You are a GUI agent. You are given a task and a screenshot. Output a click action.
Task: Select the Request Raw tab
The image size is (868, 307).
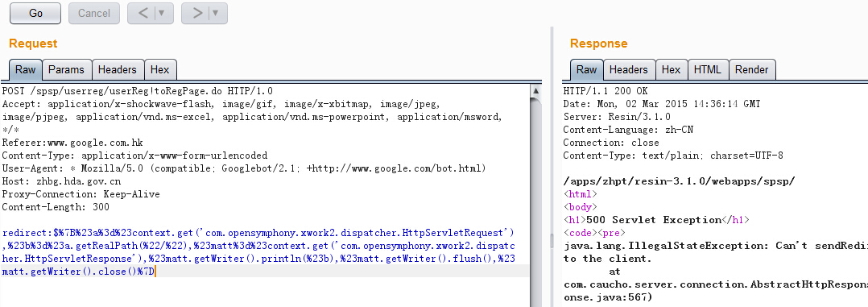click(25, 70)
